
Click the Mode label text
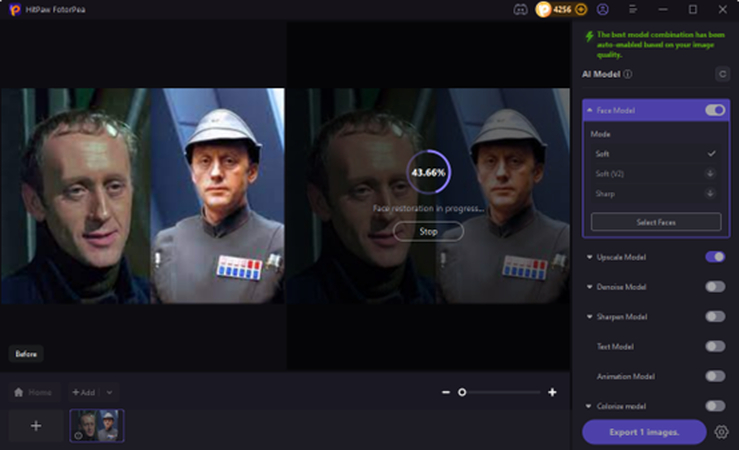coord(600,134)
